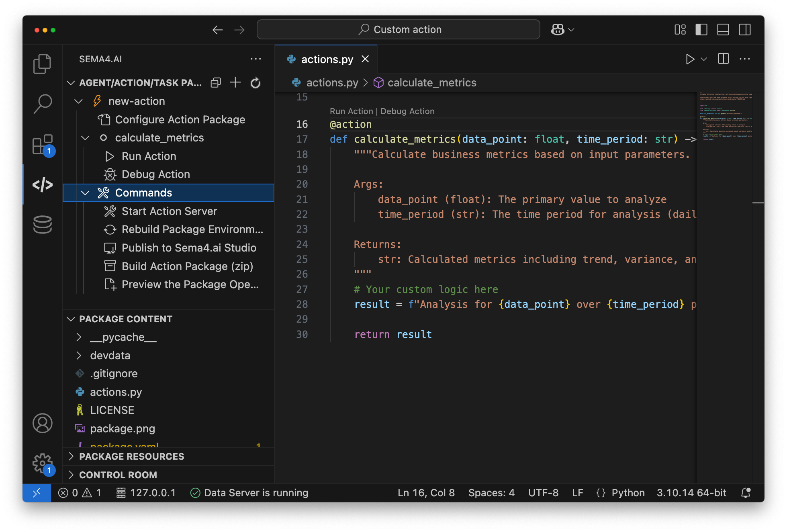This screenshot has width=787, height=532.
Task: Refresh the agent/action packages list
Action: [256, 83]
